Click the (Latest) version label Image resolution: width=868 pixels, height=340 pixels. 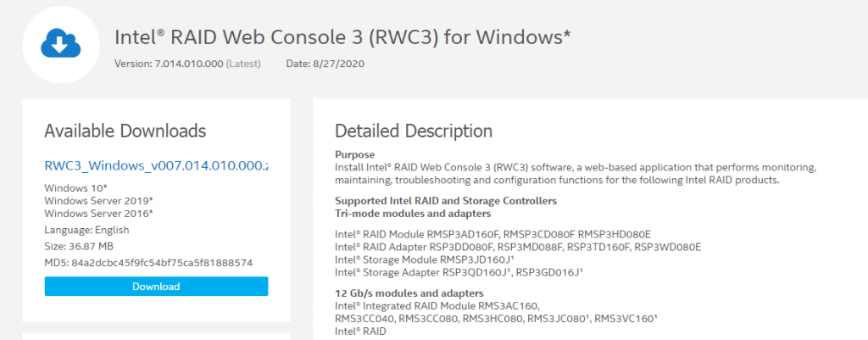pos(243,64)
